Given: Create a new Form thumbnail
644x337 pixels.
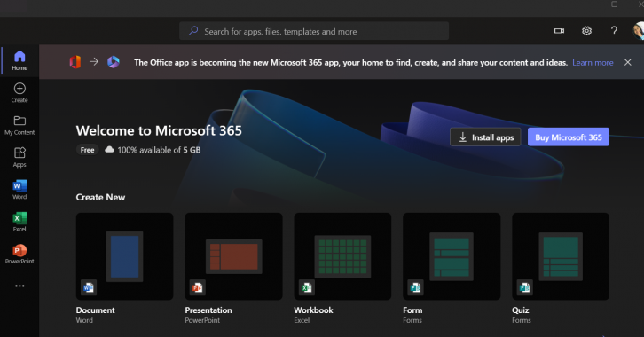Looking at the screenshot, I should (452, 256).
